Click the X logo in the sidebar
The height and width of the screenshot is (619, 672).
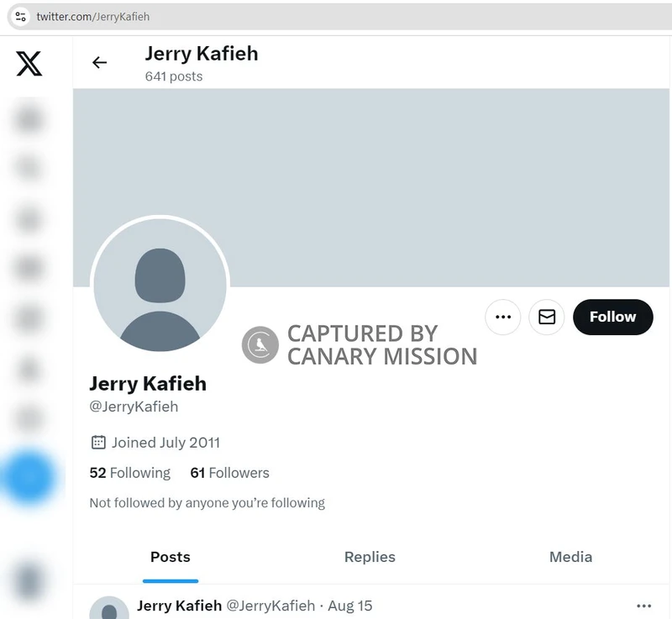pyautogui.click(x=28, y=64)
